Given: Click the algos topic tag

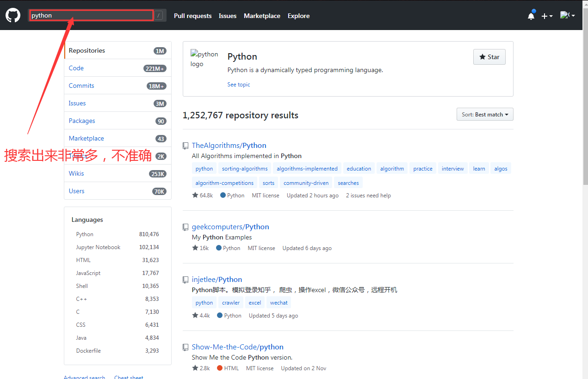Looking at the screenshot, I should (501, 169).
